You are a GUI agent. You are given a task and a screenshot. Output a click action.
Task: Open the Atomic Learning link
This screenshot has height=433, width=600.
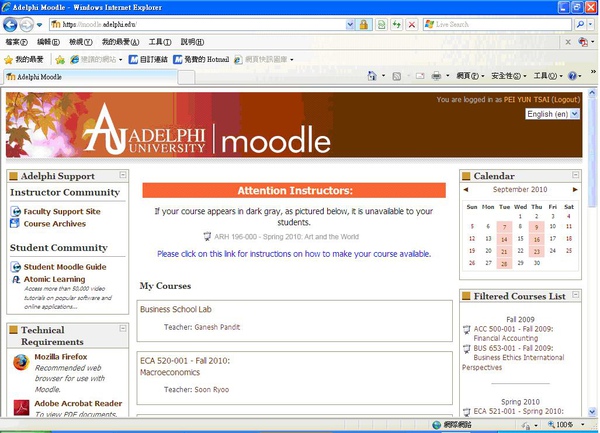coord(54,279)
